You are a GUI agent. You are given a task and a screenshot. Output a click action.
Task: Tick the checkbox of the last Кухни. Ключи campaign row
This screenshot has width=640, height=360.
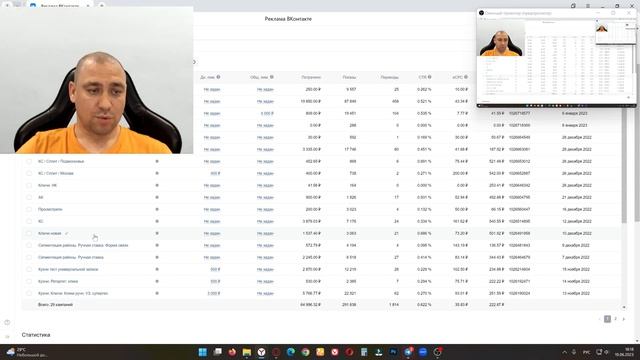click(29, 293)
